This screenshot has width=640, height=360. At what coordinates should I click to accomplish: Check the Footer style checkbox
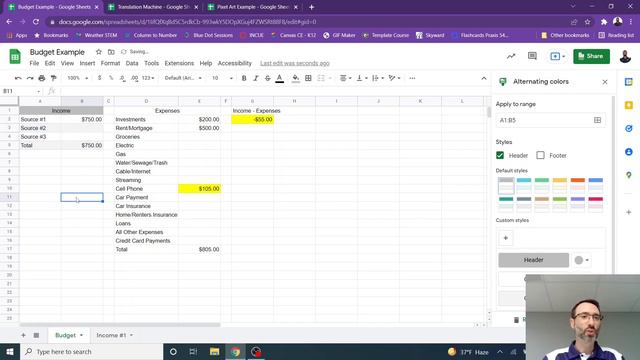tap(540, 155)
